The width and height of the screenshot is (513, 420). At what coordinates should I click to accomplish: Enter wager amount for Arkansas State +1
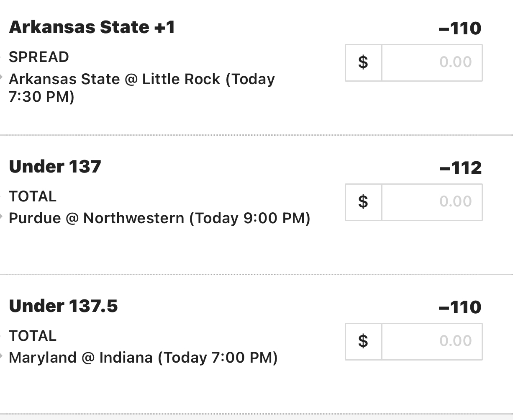click(432, 62)
